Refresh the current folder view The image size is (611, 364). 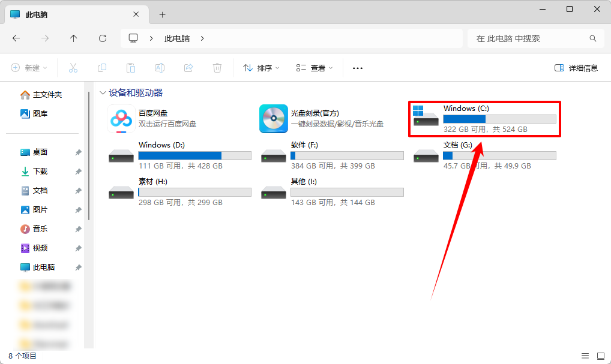coord(103,38)
